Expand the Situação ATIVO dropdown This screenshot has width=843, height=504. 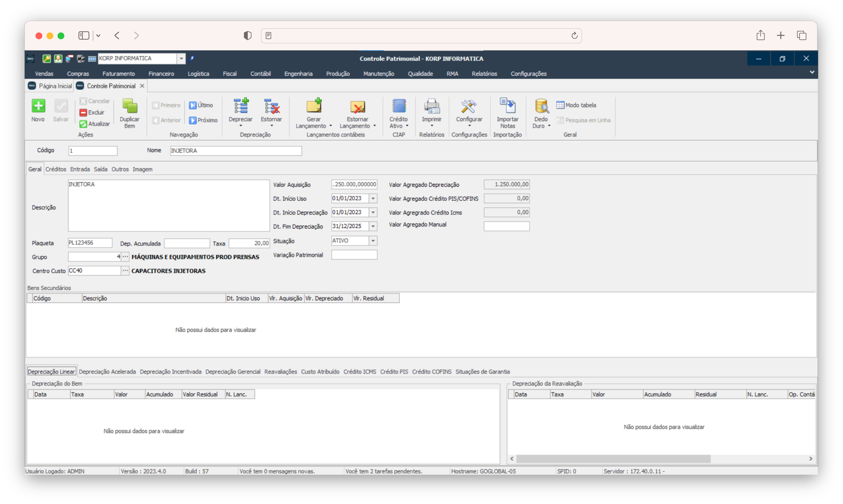coord(373,241)
